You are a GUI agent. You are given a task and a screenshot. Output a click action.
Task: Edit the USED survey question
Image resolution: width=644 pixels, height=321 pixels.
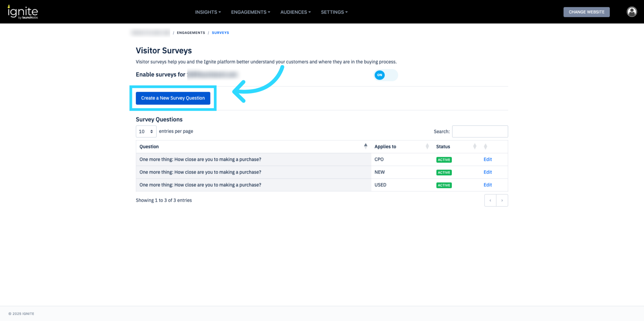[487, 185]
